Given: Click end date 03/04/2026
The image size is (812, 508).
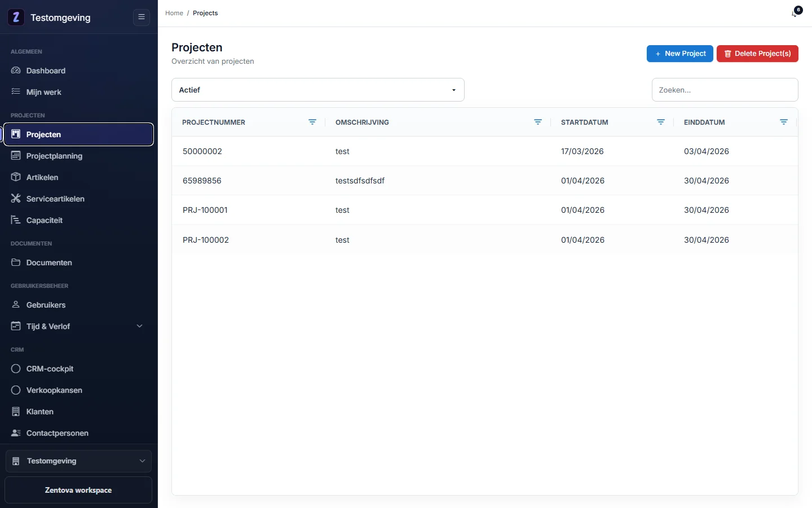Looking at the screenshot, I should click(707, 151).
